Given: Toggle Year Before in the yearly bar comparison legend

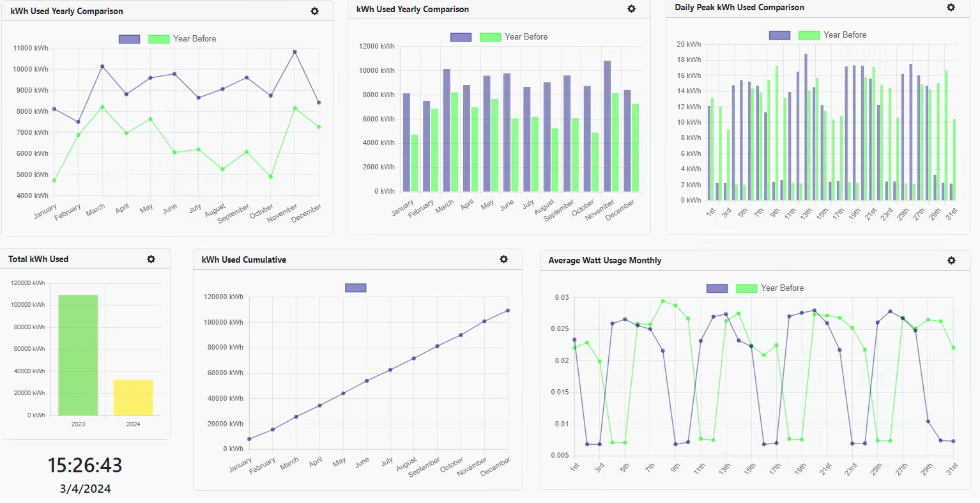Looking at the screenshot, I should [490, 36].
